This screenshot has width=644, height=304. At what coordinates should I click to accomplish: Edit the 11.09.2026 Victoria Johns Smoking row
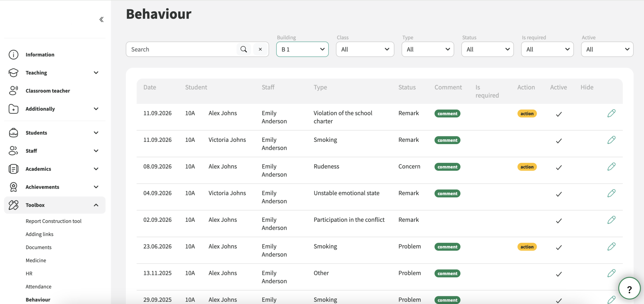click(x=611, y=140)
